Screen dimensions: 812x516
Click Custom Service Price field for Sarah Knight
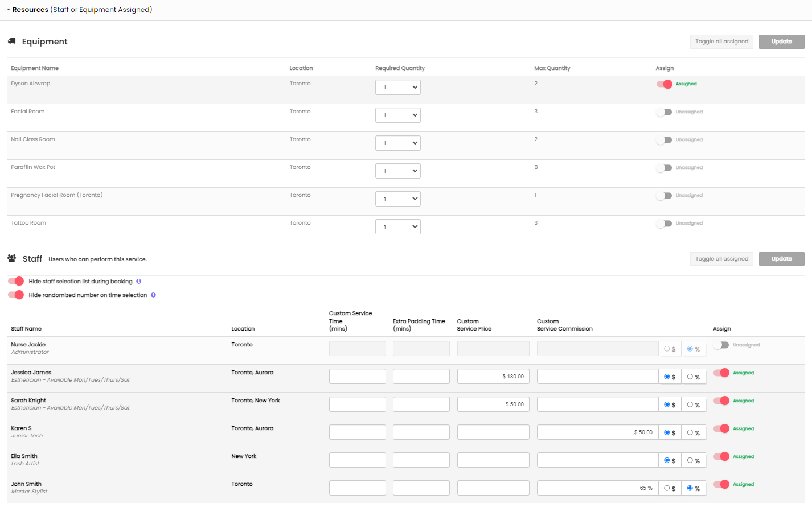pyautogui.click(x=493, y=404)
